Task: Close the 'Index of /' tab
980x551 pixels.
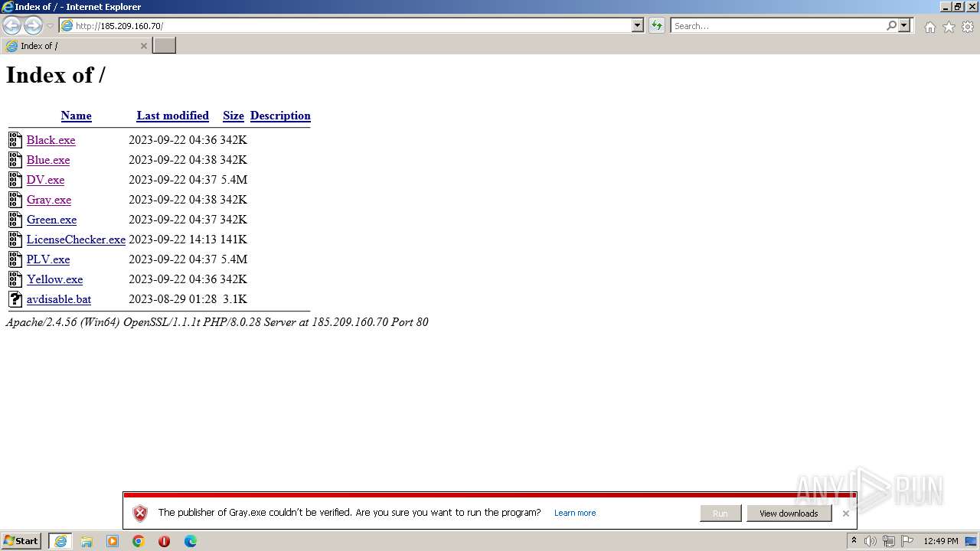Action: (143, 46)
